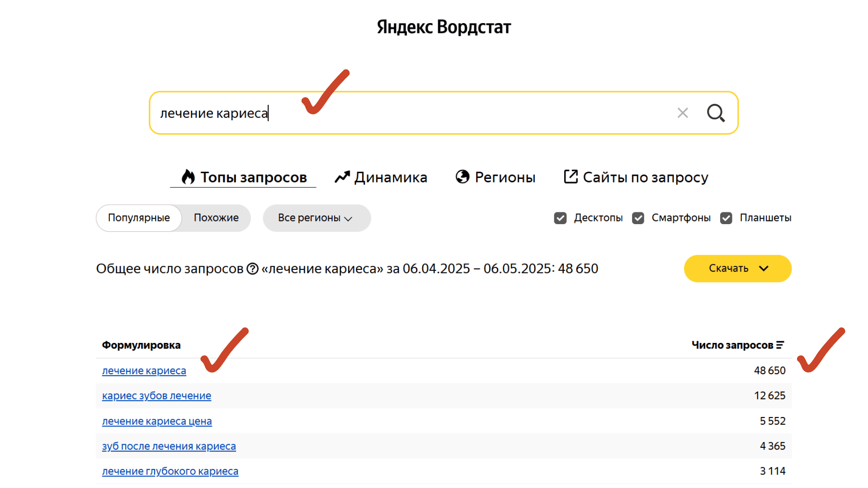
Task: Switch to the Динамика tab
Action: (381, 177)
